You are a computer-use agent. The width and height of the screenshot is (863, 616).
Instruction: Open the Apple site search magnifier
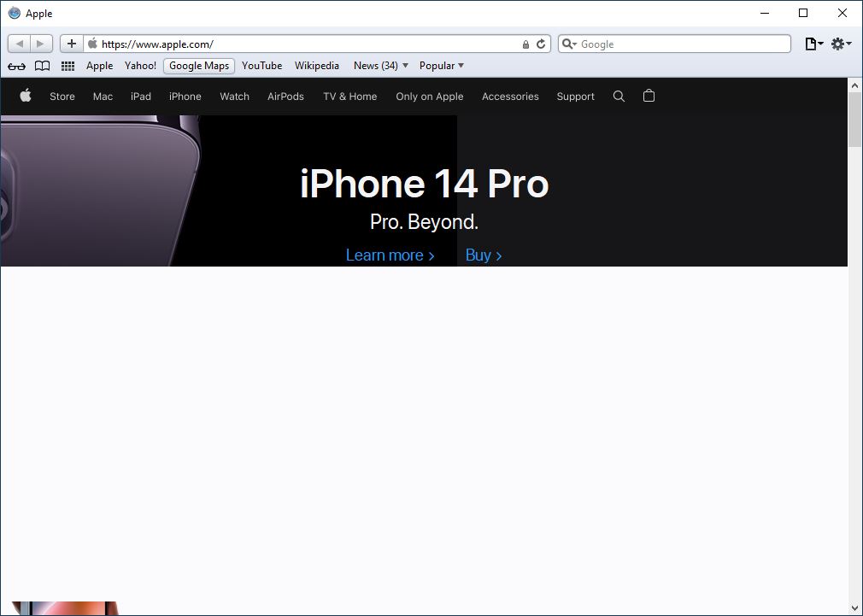(619, 97)
